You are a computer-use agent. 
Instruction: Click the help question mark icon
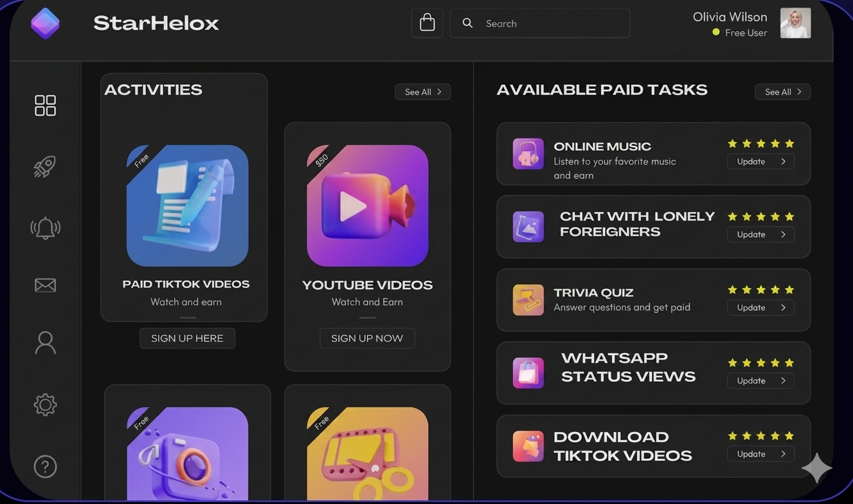coord(45,466)
